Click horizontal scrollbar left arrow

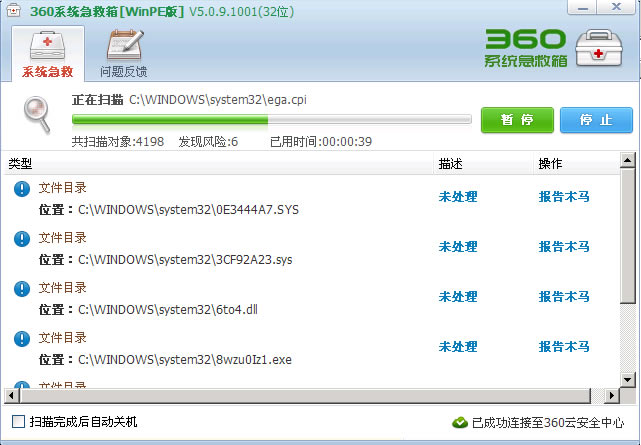pyautogui.click(x=11, y=395)
